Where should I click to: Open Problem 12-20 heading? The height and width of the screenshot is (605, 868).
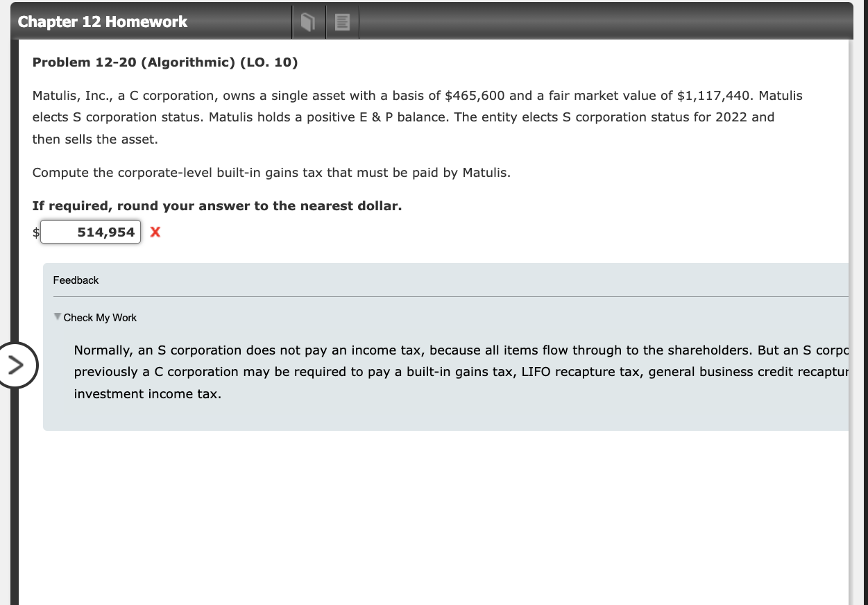[x=165, y=62]
